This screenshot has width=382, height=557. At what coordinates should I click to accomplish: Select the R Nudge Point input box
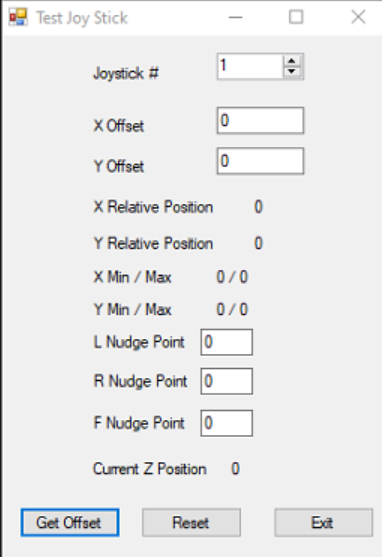coord(227,381)
